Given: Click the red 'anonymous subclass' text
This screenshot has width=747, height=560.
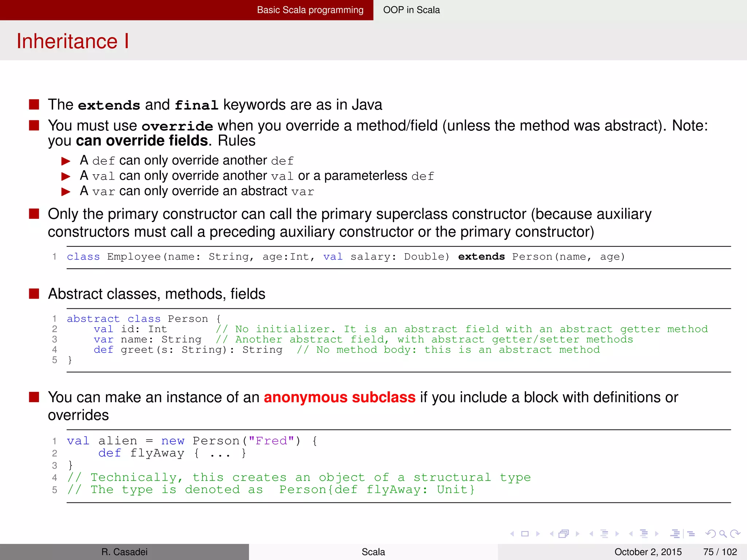Looking at the screenshot, I should pos(340,397).
